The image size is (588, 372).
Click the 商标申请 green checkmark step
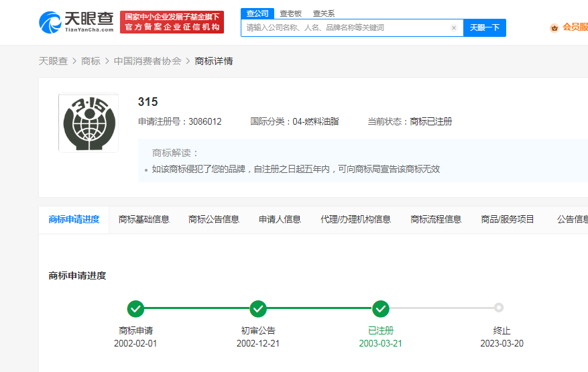pyautogui.click(x=135, y=308)
